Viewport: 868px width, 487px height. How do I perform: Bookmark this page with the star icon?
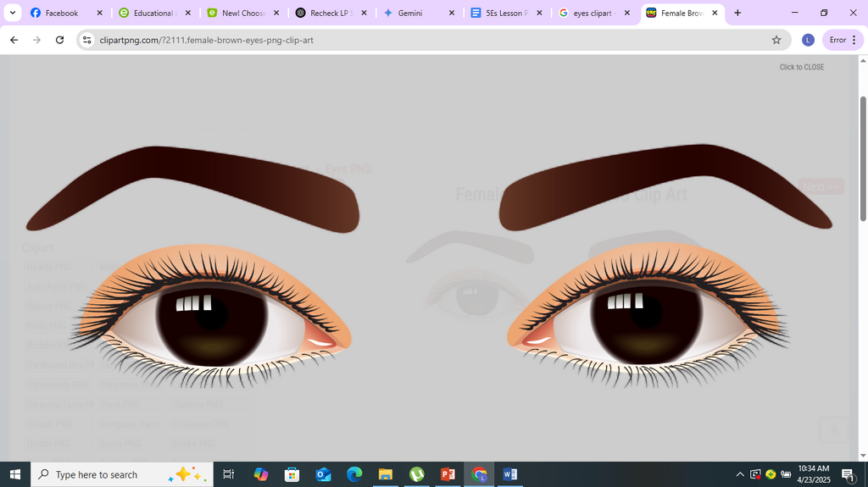[x=776, y=40]
